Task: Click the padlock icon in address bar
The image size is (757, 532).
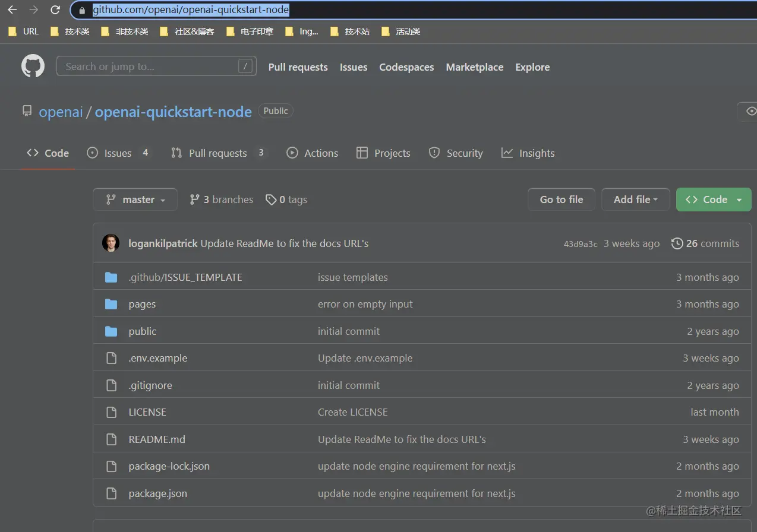Action: coord(83,10)
